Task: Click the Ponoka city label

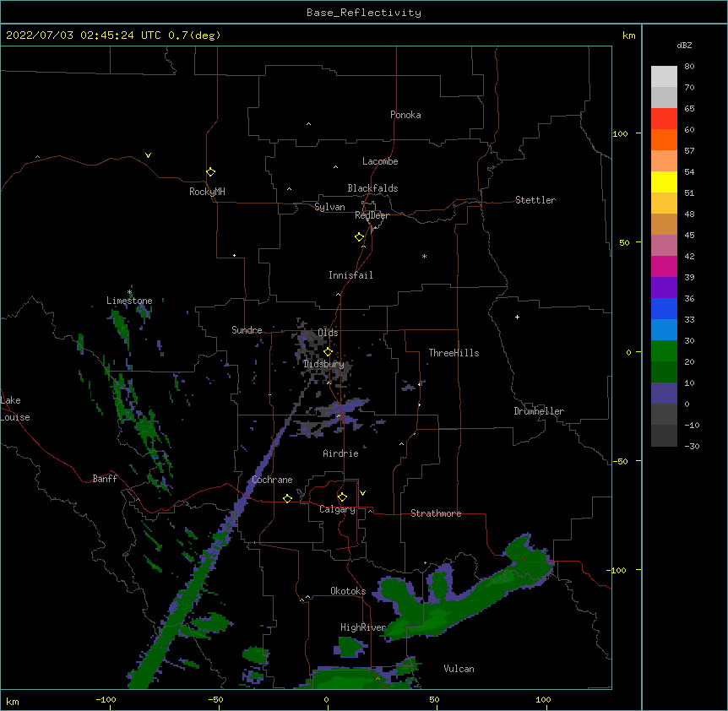Action: (405, 115)
